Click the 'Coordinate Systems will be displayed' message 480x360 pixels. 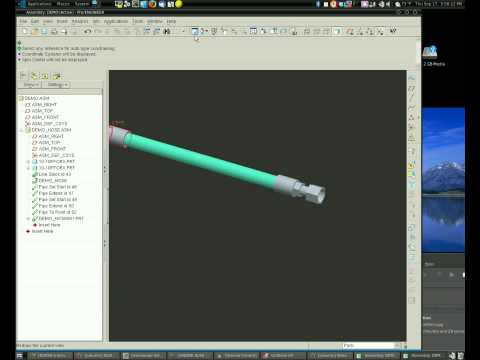coord(59,54)
